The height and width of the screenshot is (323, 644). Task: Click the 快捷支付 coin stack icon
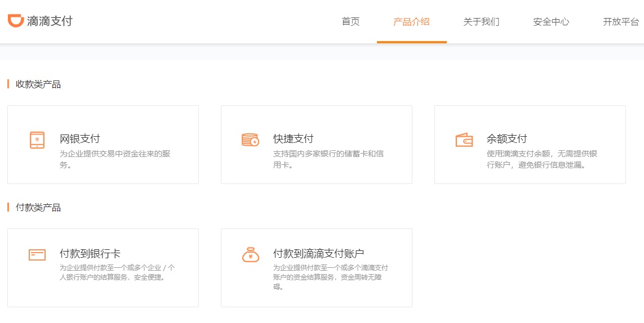(x=250, y=140)
